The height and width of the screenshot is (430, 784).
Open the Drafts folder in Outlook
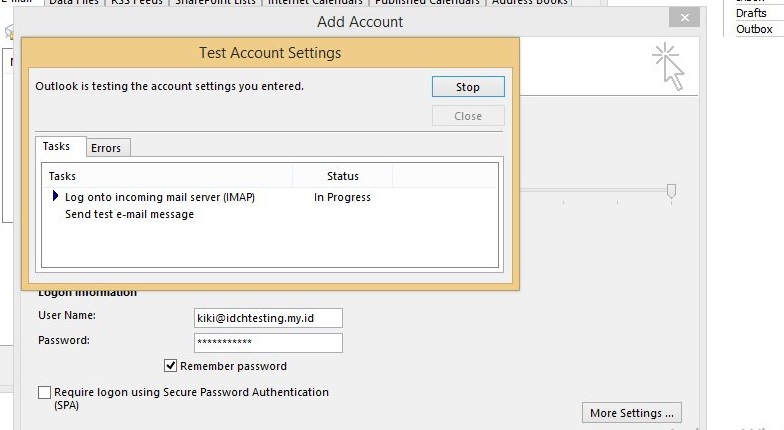(x=751, y=13)
